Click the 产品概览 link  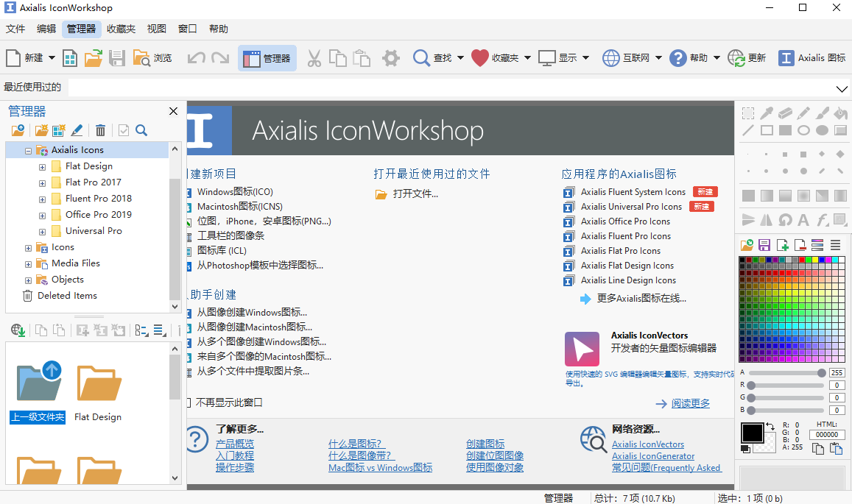235,444
